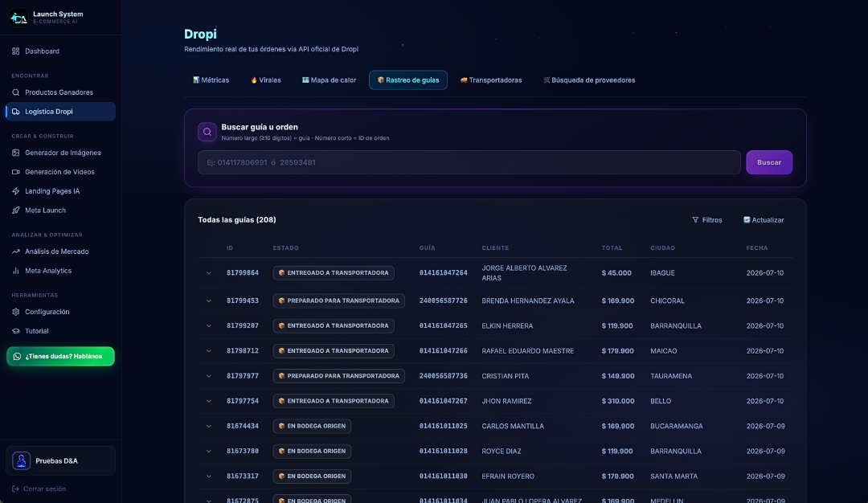The width and height of the screenshot is (868, 503).
Task: Expand order row 81798712
Action: 209,351
